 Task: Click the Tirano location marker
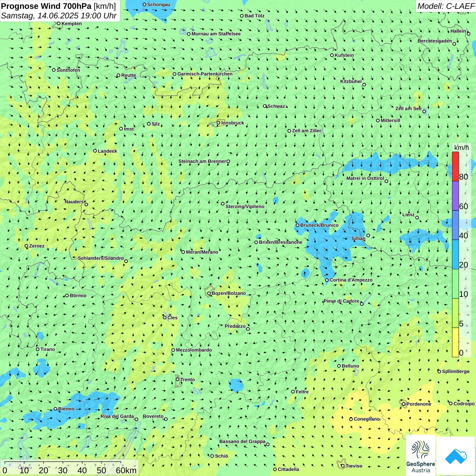pos(38,349)
